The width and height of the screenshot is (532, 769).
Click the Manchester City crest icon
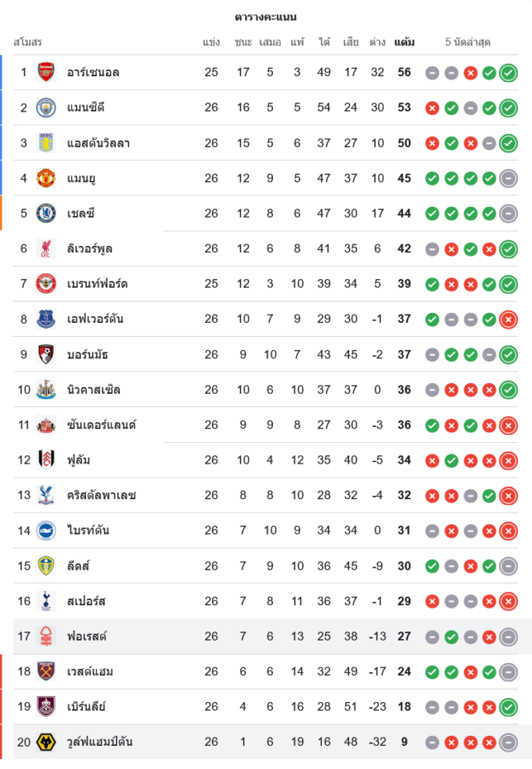47,108
